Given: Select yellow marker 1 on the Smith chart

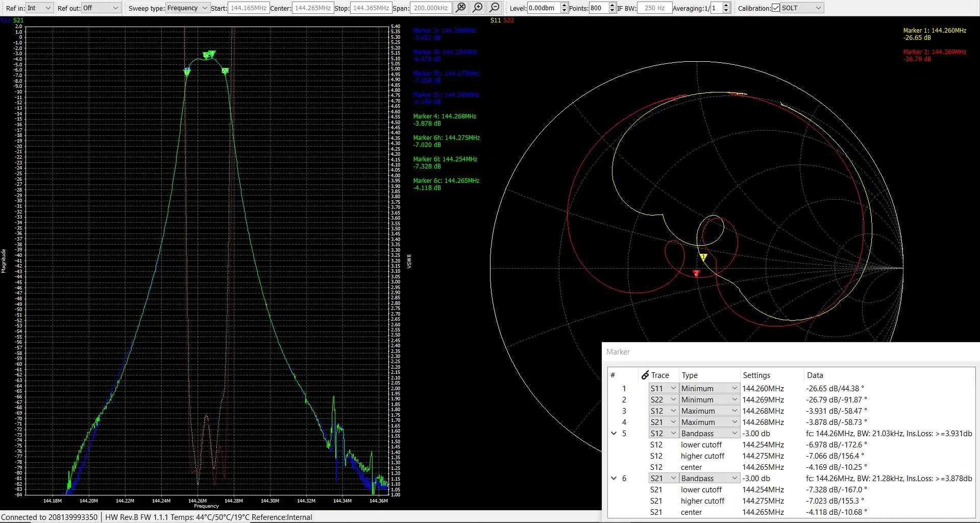Looking at the screenshot, I should [703, 257].
